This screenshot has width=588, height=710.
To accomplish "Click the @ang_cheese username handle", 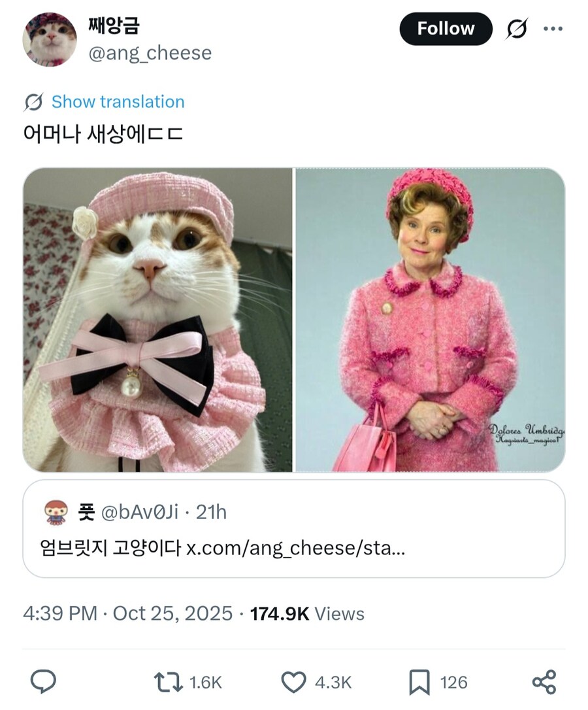I will pyautogui.click(x=150, y=53).
